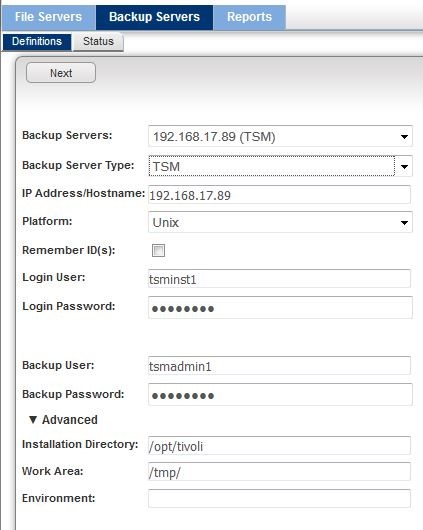Click the Advanced section label
This screenshot has width=423, height=530.
tap(70, 419)
